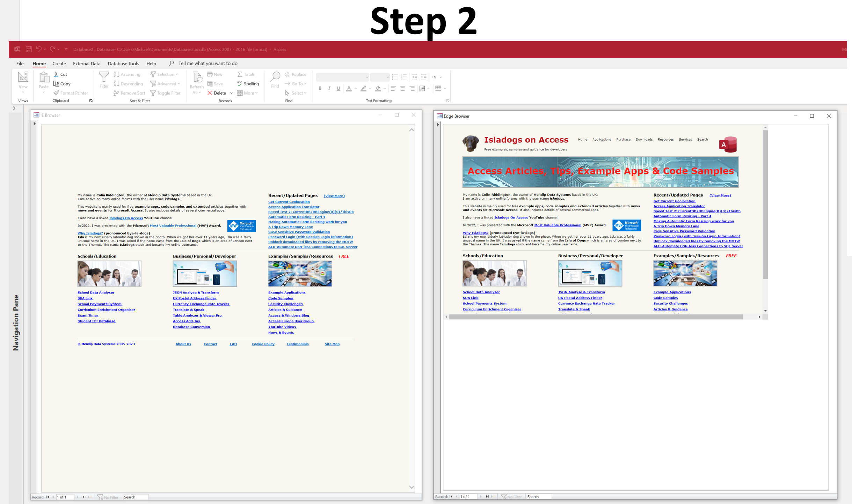The width and height of the screenshot is (852, 504).
Task: Click the Find magnifier icon
Action: tap(275, 77)
